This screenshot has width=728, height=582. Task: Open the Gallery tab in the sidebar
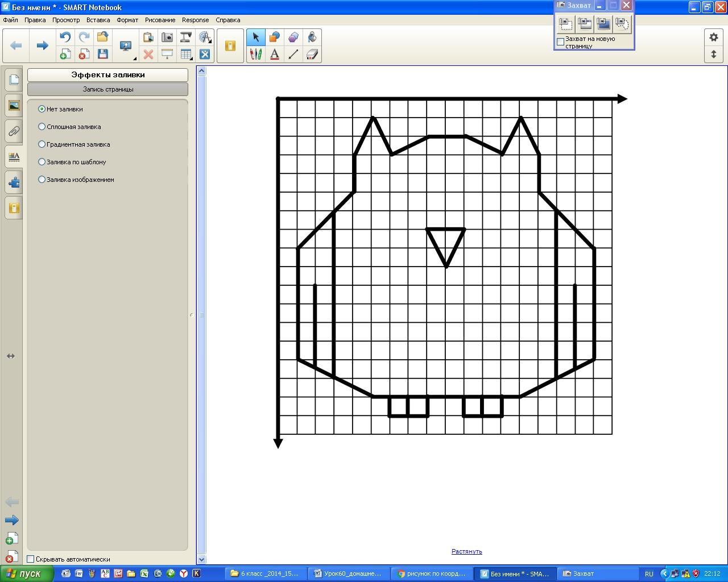(14, 105)
